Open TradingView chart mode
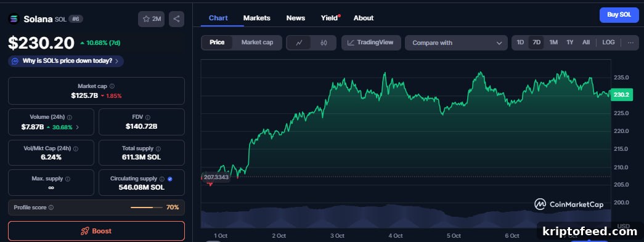Viewport: 644px width, 242px height. pyautogui.click(x=371, y=42)
